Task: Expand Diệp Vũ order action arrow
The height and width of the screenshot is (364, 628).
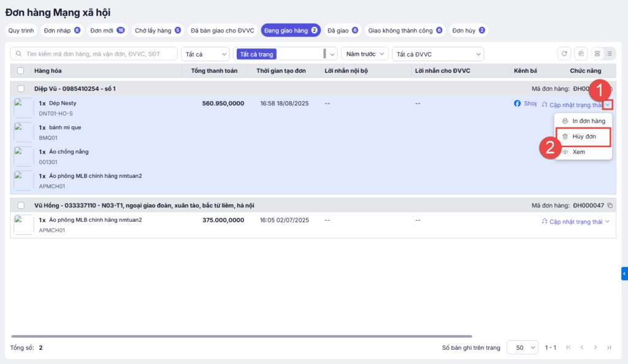Action: coord(608,105)
